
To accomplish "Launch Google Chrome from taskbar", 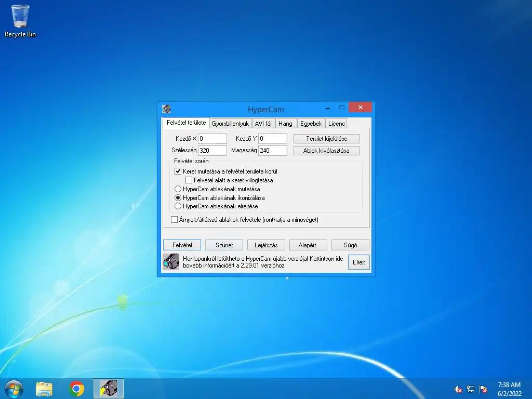I will tap(77, 389).
